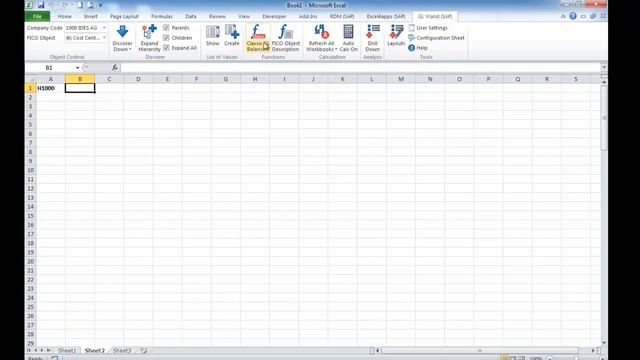640x360 pixels.
Task: Switch to the Review tab
Action: click(x=217, y=16)
